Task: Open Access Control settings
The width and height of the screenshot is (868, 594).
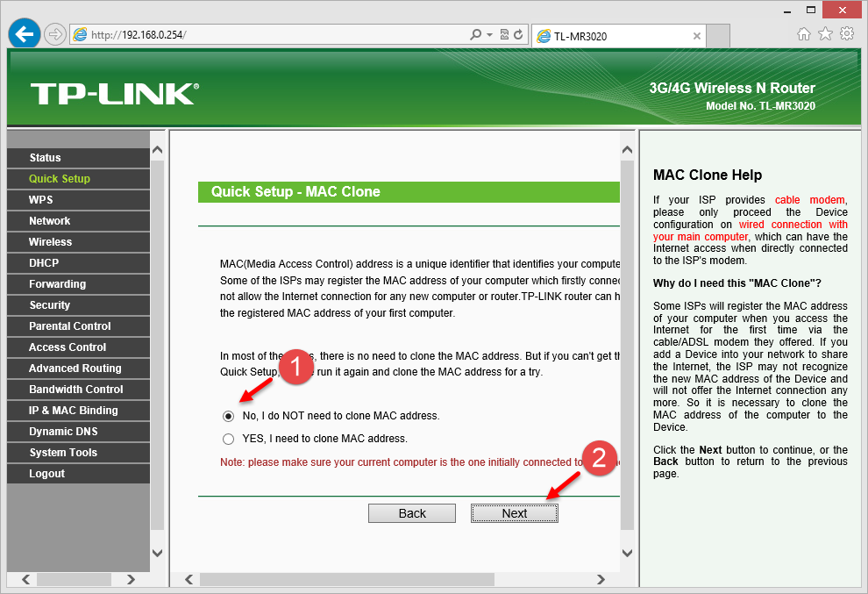Action: (x=79, y=347)
